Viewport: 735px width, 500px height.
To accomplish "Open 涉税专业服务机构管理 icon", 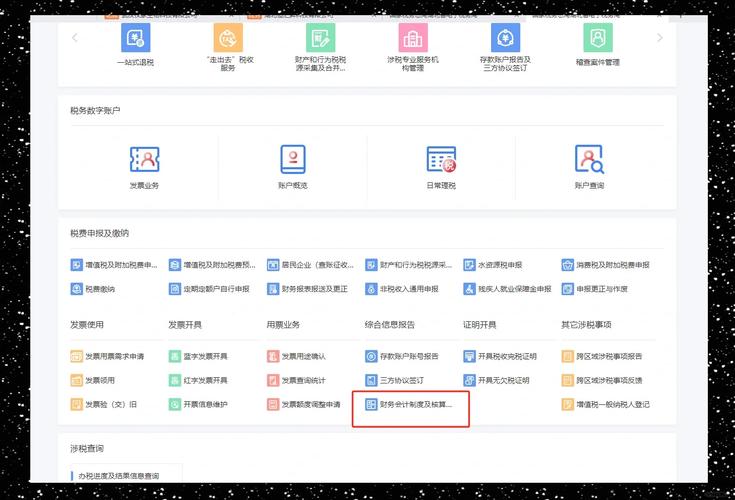I will (x=413, y=37).
